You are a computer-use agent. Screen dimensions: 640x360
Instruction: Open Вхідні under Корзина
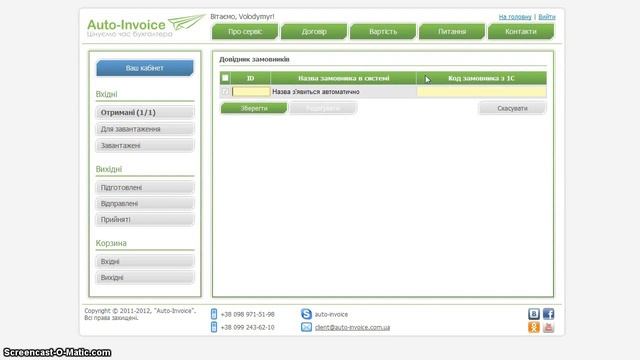145,261
